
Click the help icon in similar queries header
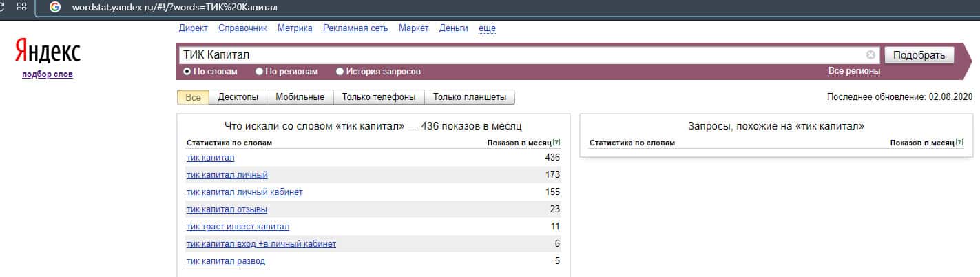(959, 143)
